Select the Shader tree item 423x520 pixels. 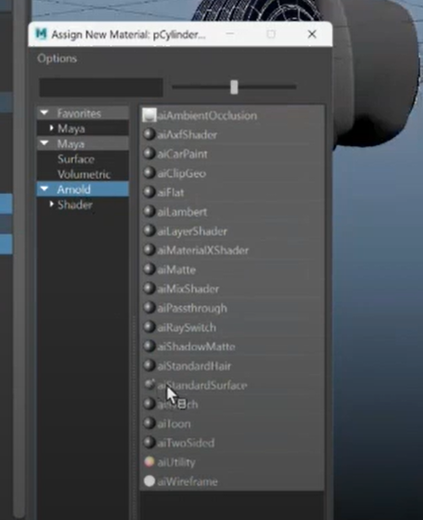(75, 204)
